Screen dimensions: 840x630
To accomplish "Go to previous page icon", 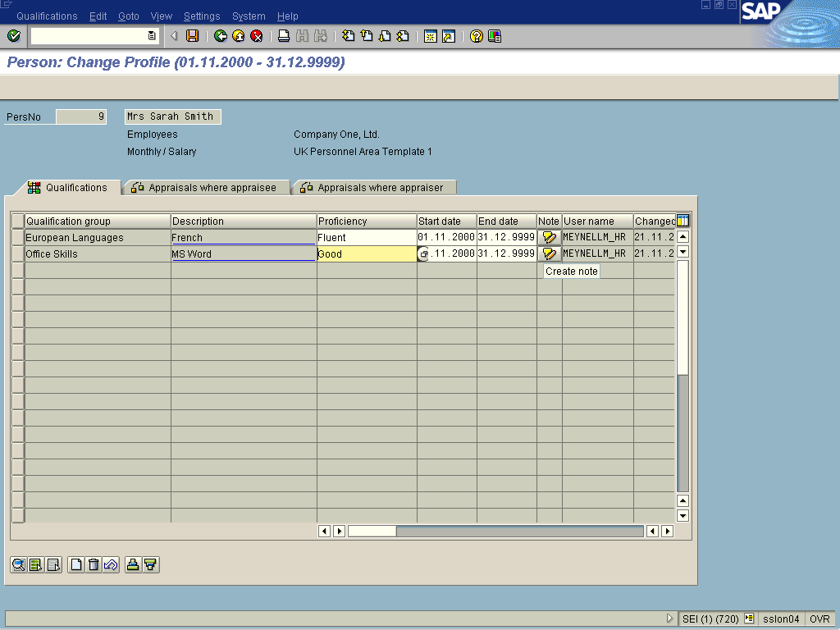I will tap(367, 36).
